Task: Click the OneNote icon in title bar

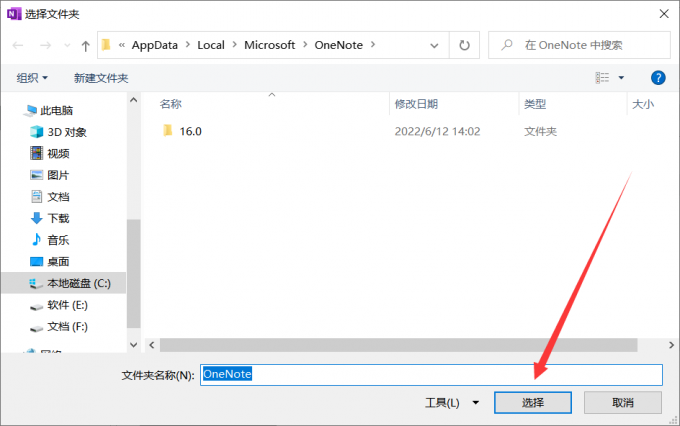Action: point(14,14)
